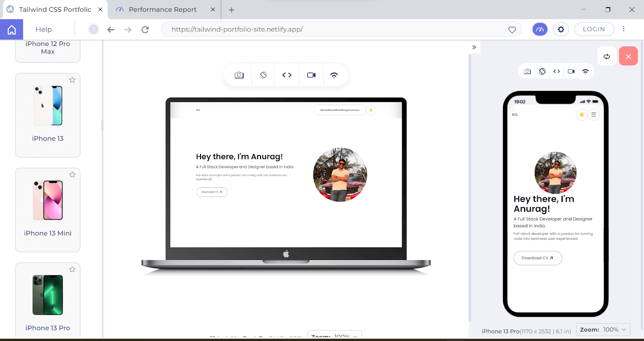Open network throttle wifi icon for iPhone
This screenshot has width=644, height=341.
(x=586, y=71)
